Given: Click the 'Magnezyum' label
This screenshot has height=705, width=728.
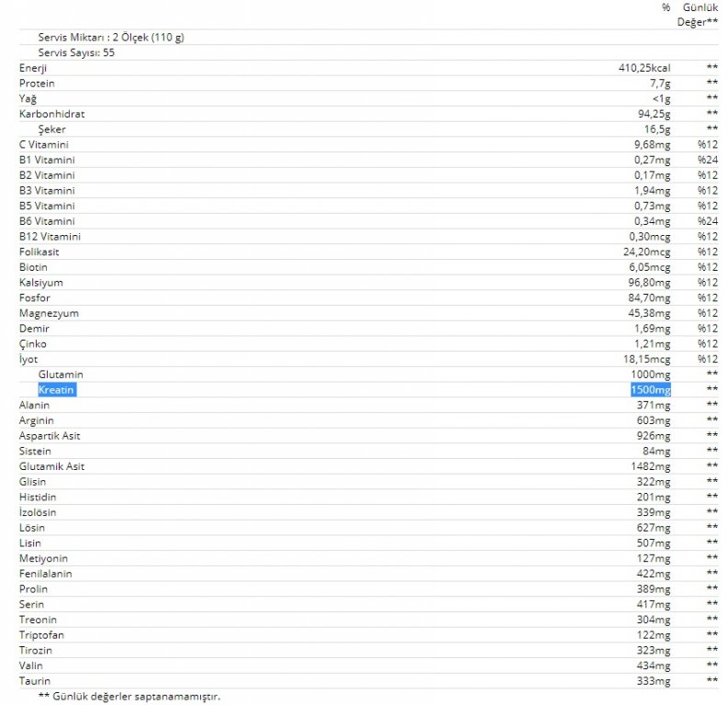Looking at the screenshot, I should click(49, 313).
